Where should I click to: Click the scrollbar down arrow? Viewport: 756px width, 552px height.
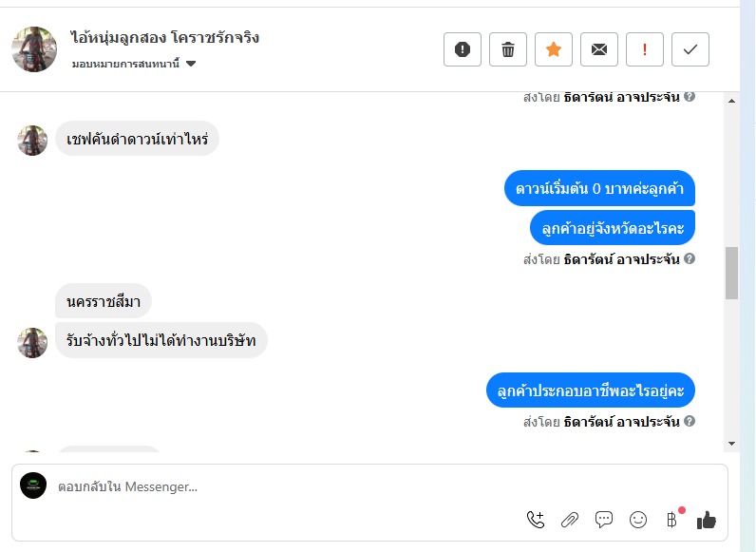point(731,443)
